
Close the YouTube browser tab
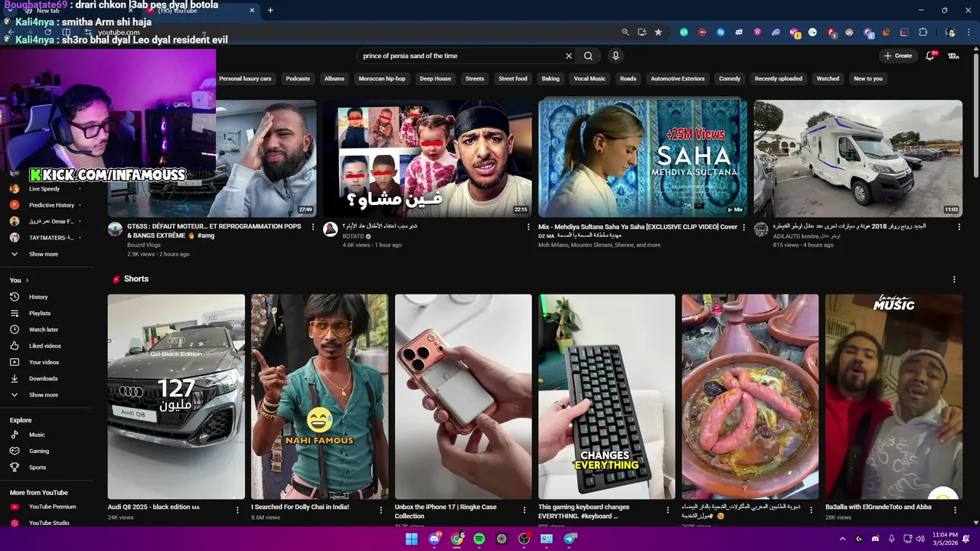(252, 10)
